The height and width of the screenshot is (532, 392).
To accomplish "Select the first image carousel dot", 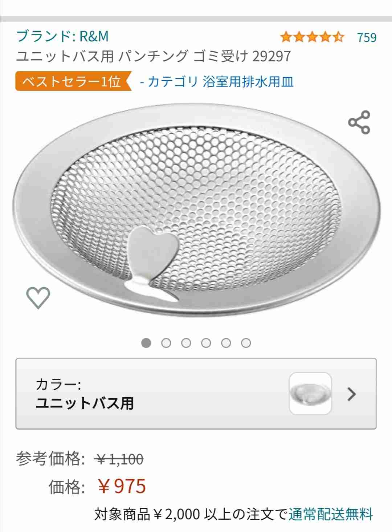I will click(x=146, y=343).
